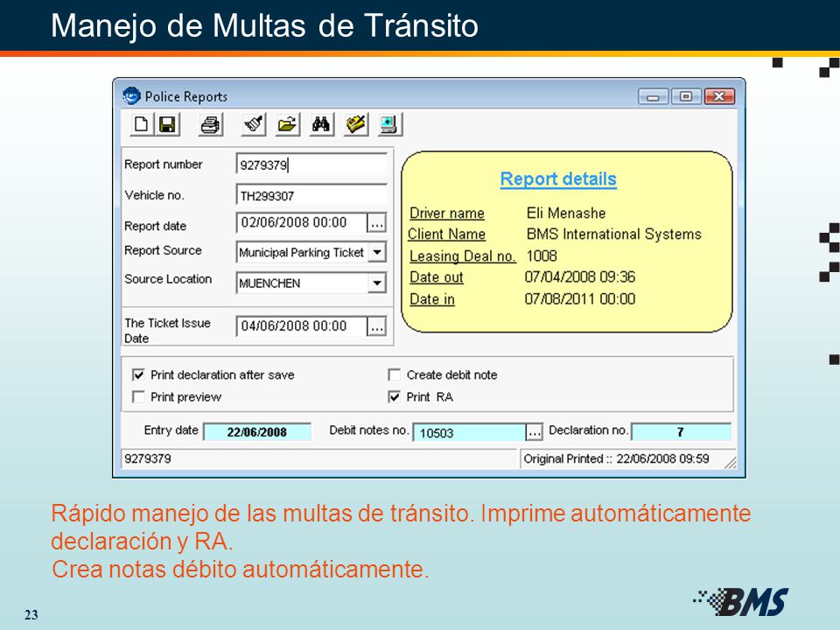Viewport: 840px width, 630px height.
Task: Minimize the Police Reports window
Action: 653,97
